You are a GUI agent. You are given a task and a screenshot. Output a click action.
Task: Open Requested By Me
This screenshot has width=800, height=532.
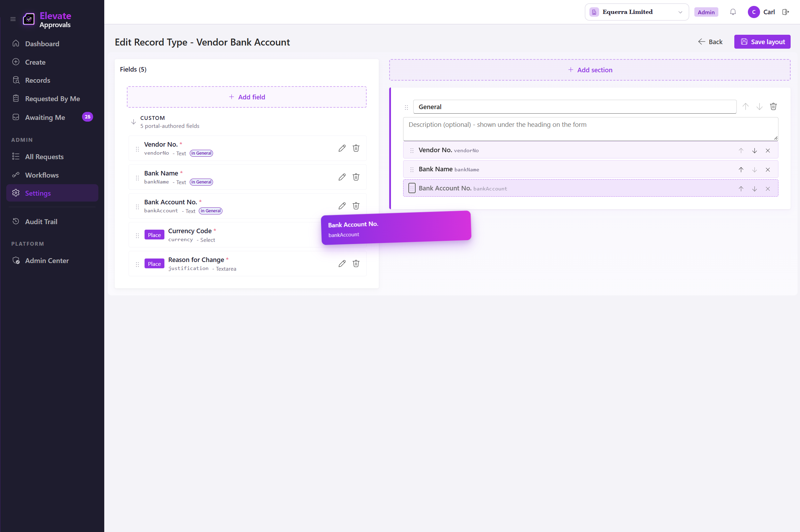pos(52,99)
